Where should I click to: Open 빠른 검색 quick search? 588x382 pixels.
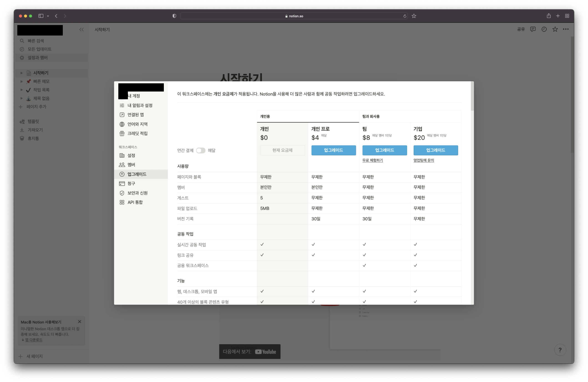[x=52, y=41]
